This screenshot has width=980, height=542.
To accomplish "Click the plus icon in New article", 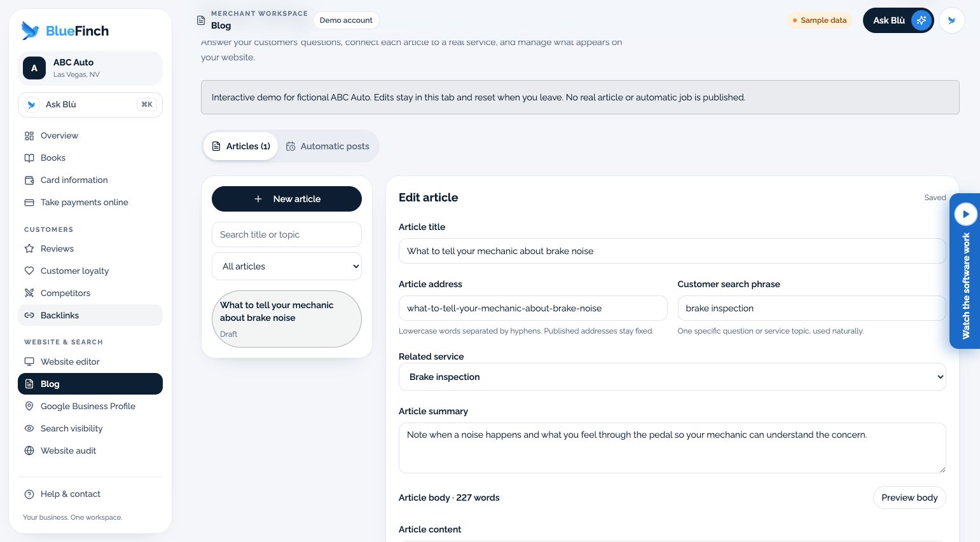I will [x=258, y=199].
